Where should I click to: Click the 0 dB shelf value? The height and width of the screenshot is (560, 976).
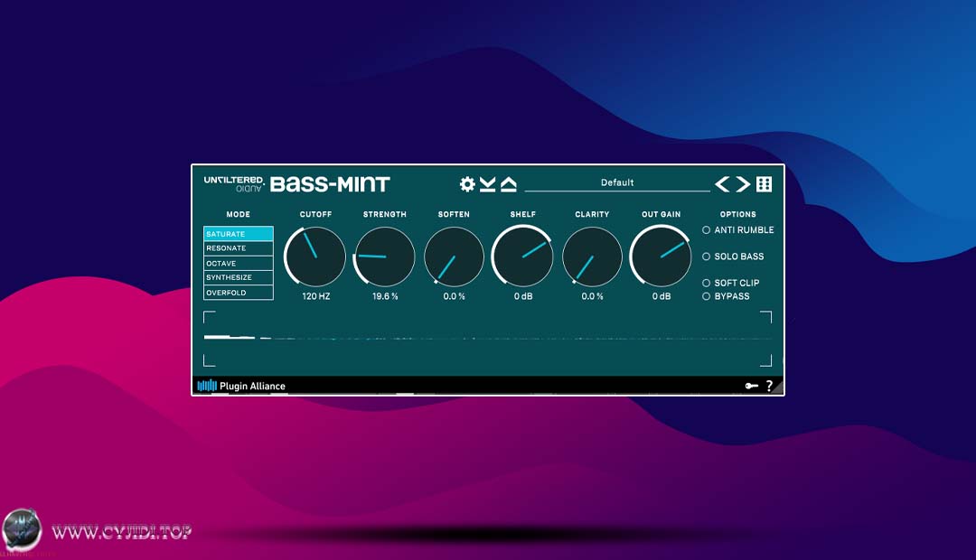523,297
